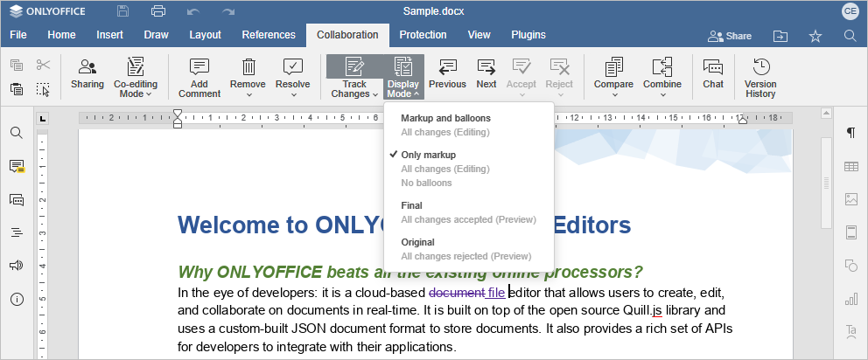Expand the Resolve comments dropdown arrow
This screenshot has height=360, width=868.
pos(293,94)
